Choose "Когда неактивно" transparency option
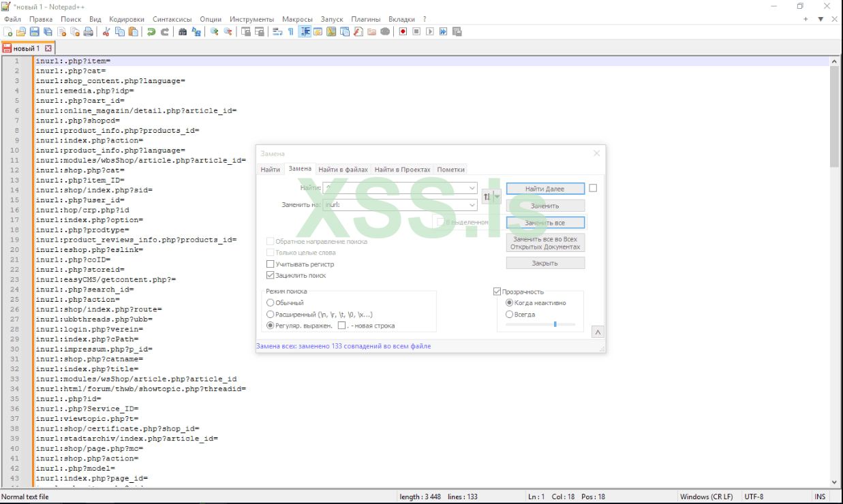Screen dimensions: 843x504 coord(509,302)
